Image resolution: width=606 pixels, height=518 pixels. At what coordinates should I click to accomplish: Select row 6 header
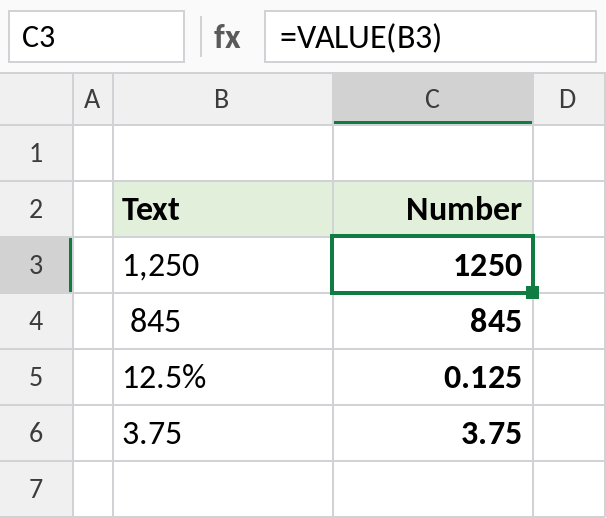36,433
